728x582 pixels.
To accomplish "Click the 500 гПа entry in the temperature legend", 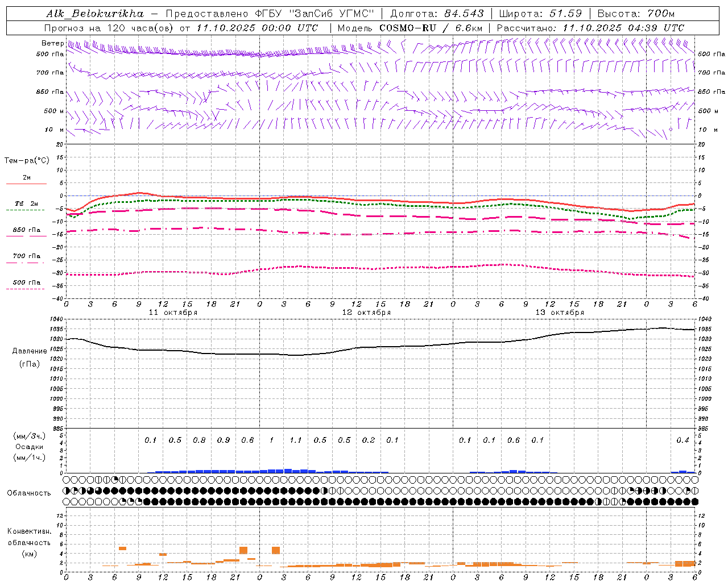I will (26, 282).
